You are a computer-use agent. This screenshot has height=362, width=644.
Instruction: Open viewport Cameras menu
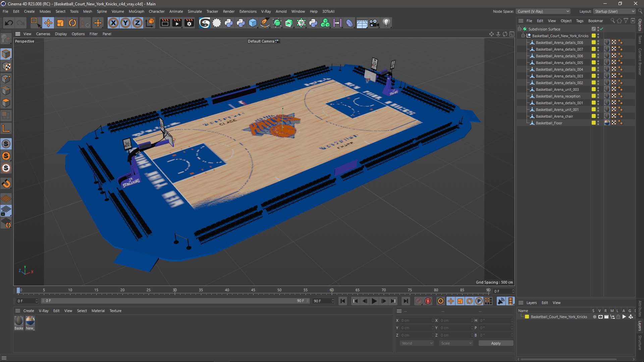coord(43,34)
